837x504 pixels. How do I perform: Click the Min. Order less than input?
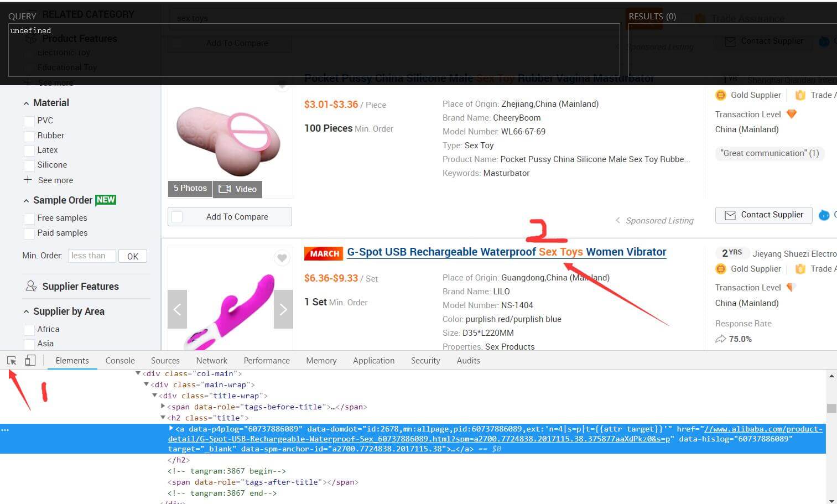coord(92,256)
